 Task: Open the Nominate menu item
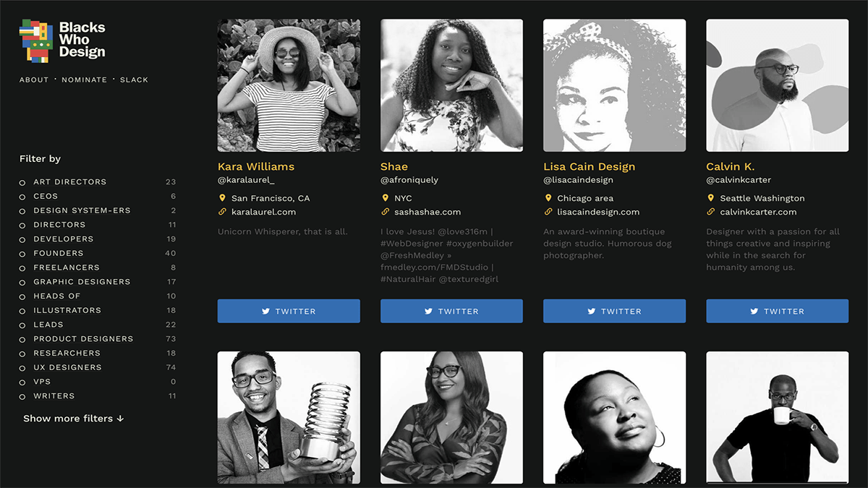(84, 80)
